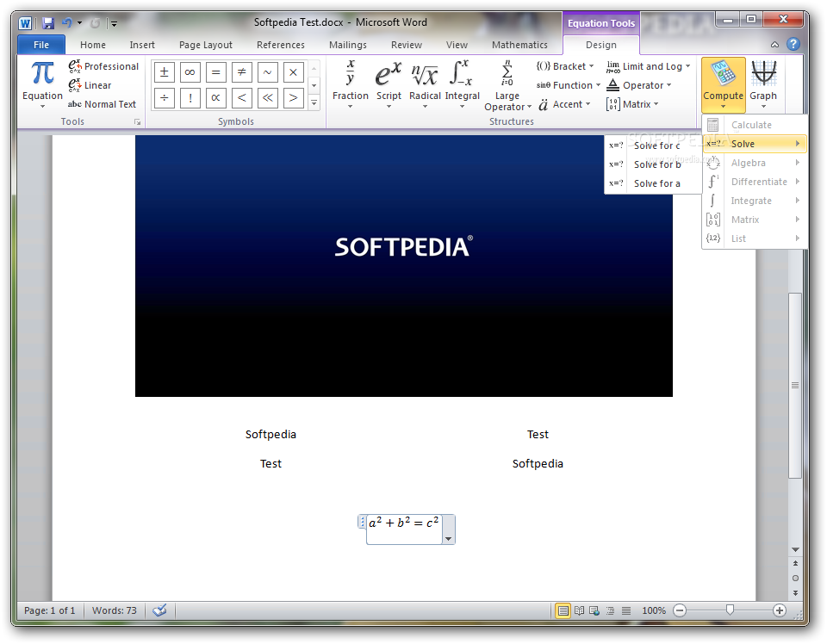
Task: Click the 100% zoom level button
Action: click(654, 610)
